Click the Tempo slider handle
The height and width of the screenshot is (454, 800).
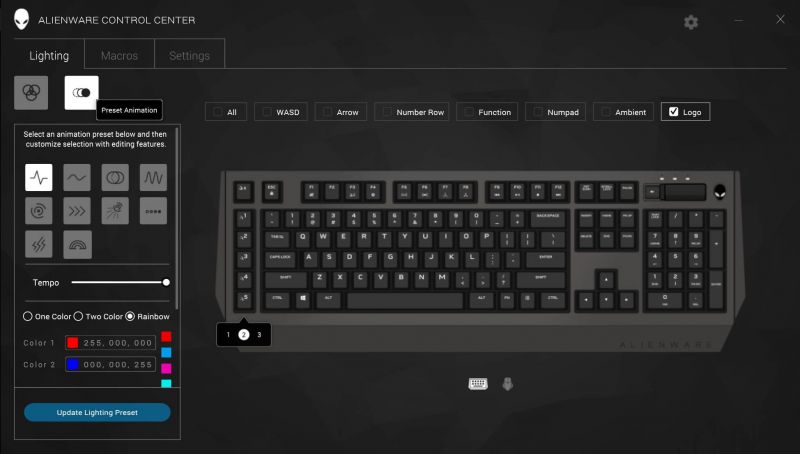point(166,282)
